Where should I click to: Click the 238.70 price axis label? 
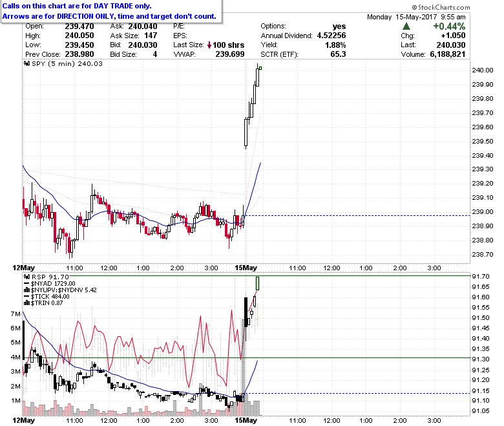(482, 255)
